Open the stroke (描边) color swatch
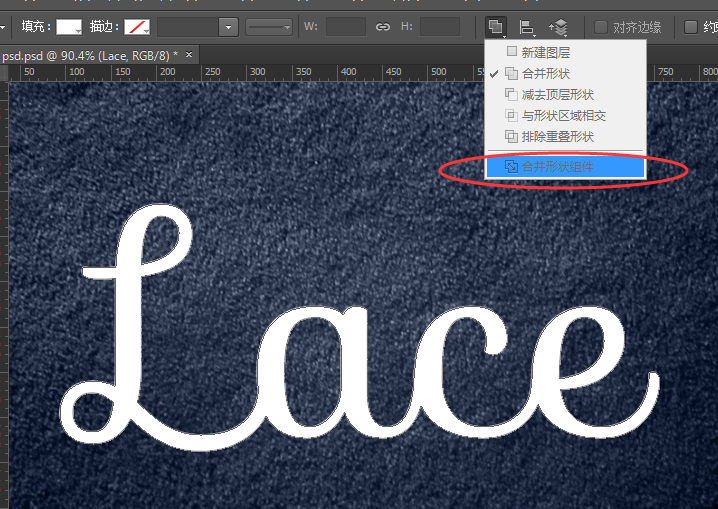The width and height of the screenshot is (718, 509). pyautogui.click(x=137, y=27)
